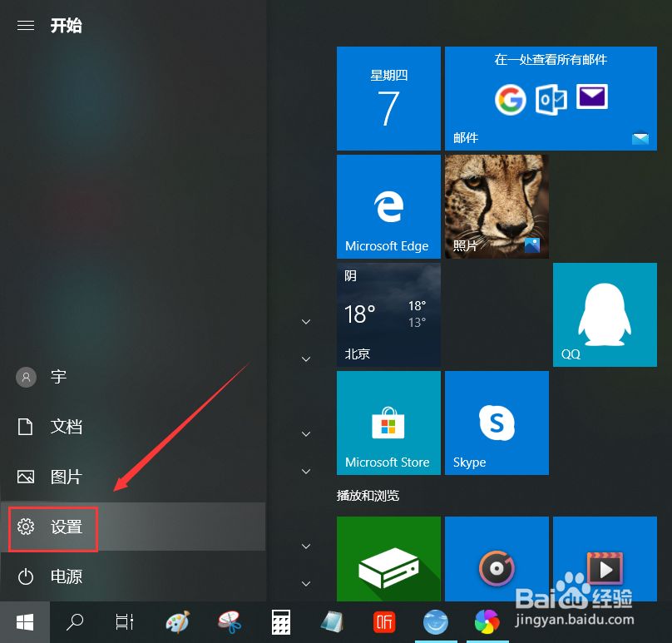Open 图片 pictures folder
The width and height of the screenshot is (672, 643).
click(133, 477)
